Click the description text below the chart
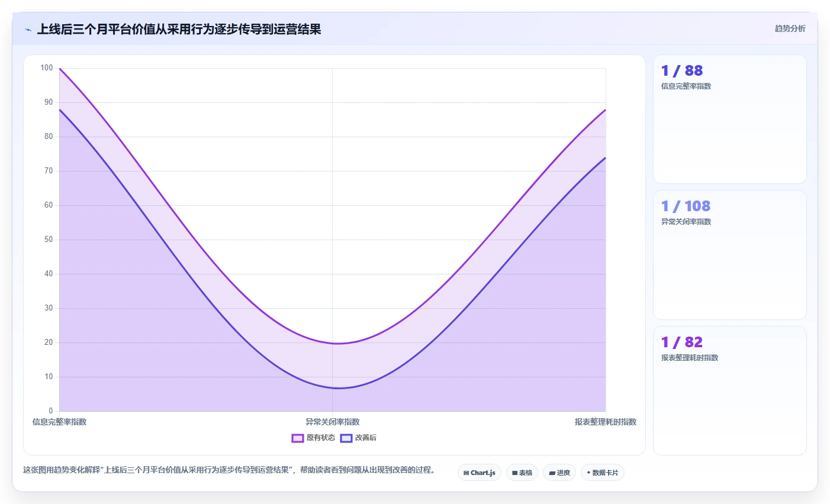 [x=230, y=470]
